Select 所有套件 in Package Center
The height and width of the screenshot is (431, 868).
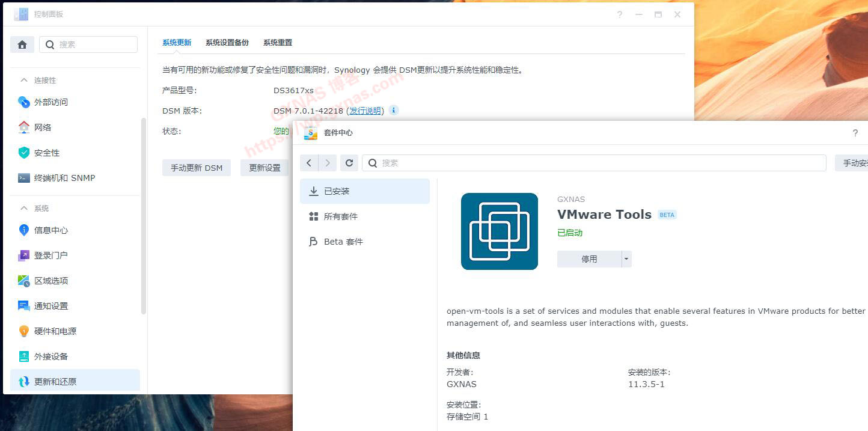[340, 216]
